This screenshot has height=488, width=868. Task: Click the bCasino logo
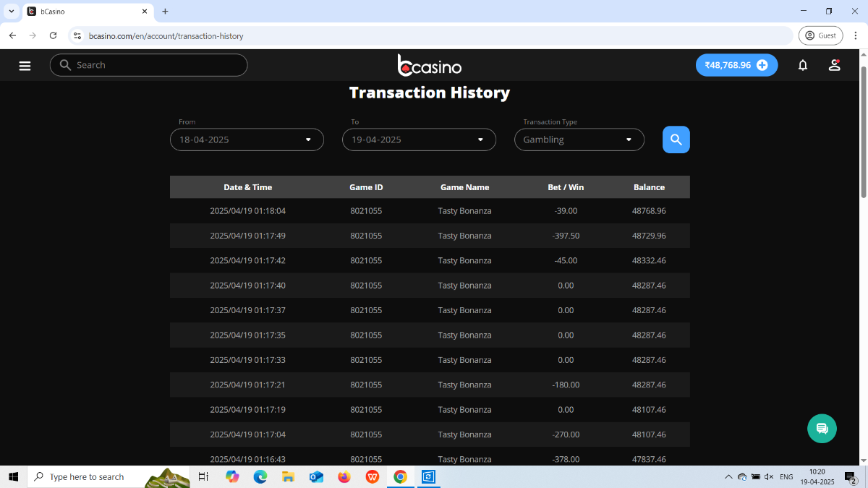[x=430, y=65]
